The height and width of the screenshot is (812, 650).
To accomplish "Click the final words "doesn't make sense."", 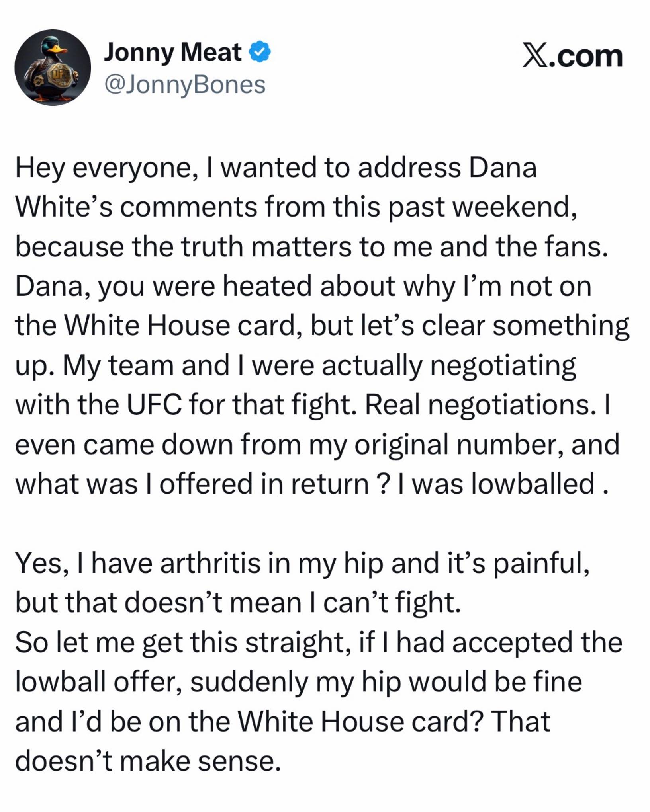I will (146, 761).
